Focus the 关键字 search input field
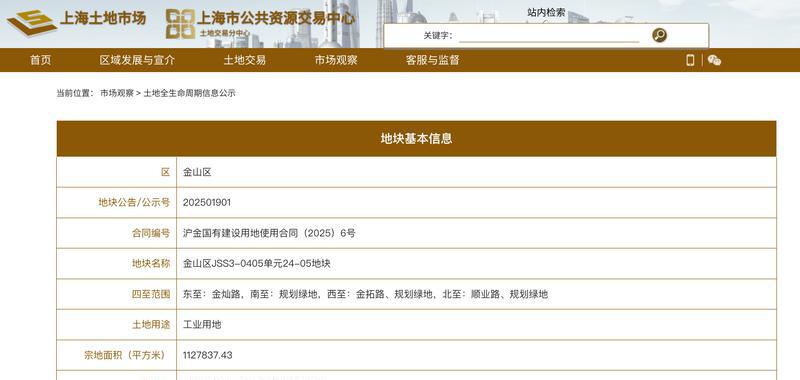 tap(548, 36)
